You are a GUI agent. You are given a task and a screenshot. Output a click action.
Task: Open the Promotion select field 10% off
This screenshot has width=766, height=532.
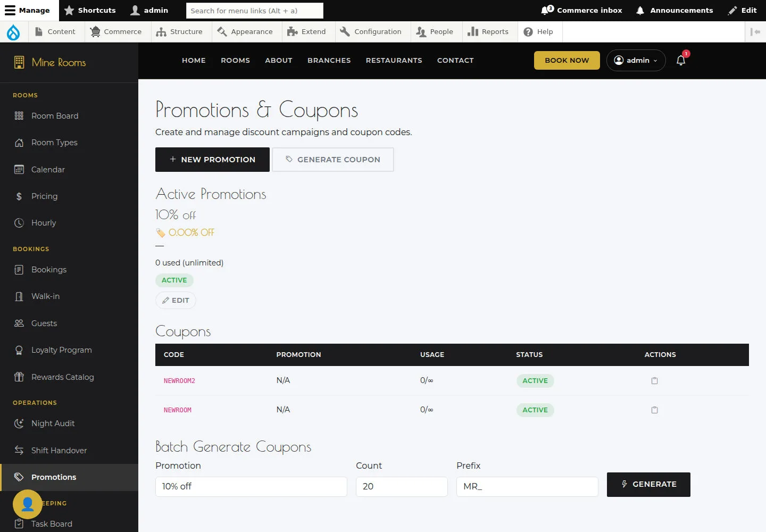251,486
